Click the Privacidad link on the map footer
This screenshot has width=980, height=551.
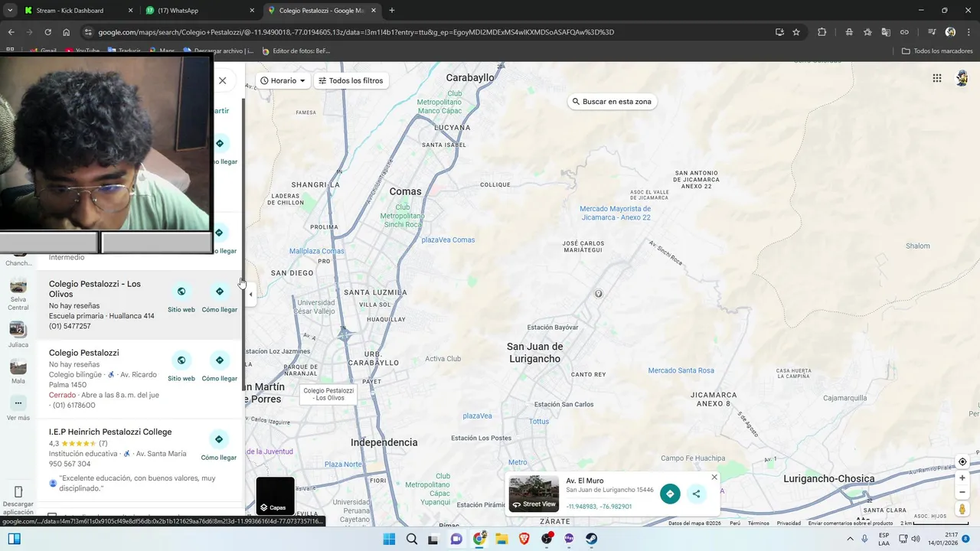pos(789,523)
